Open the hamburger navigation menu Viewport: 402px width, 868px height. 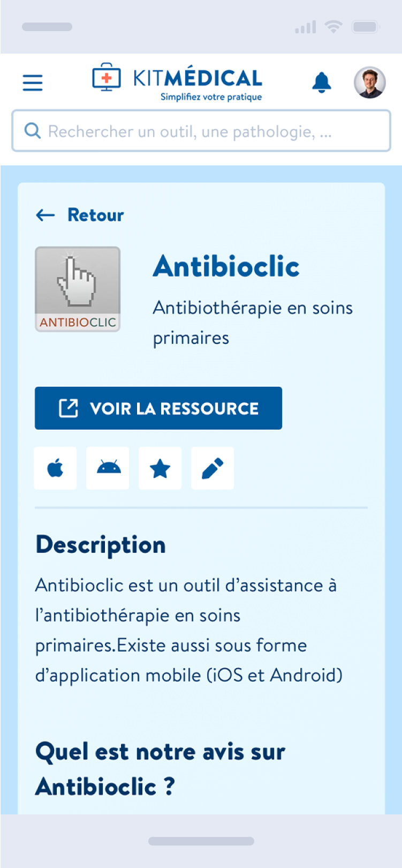[33, 83]
